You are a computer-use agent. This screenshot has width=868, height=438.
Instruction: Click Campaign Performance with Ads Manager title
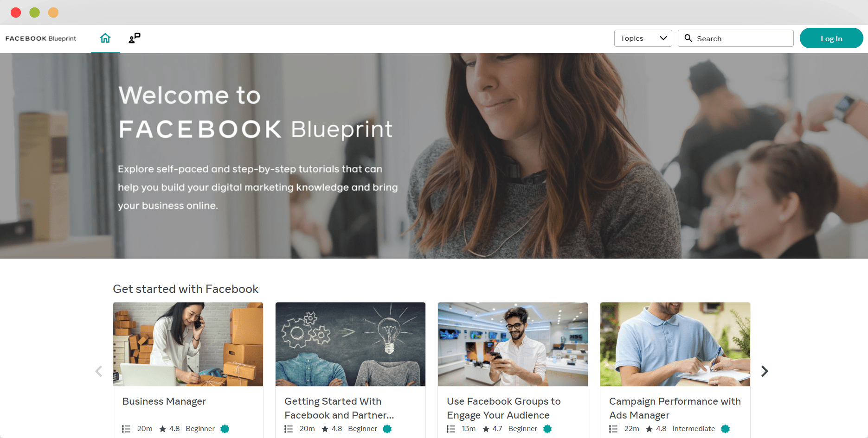[x=675, y=408]
